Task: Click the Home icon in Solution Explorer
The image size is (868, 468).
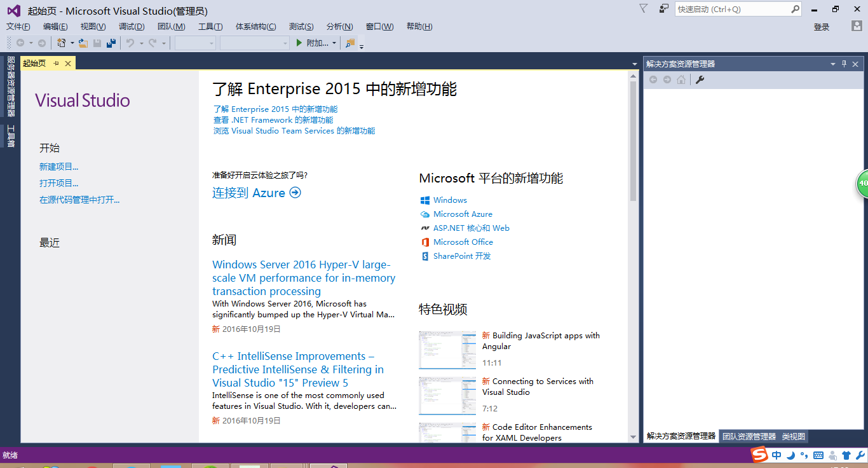Action: (x=681, y=79)
